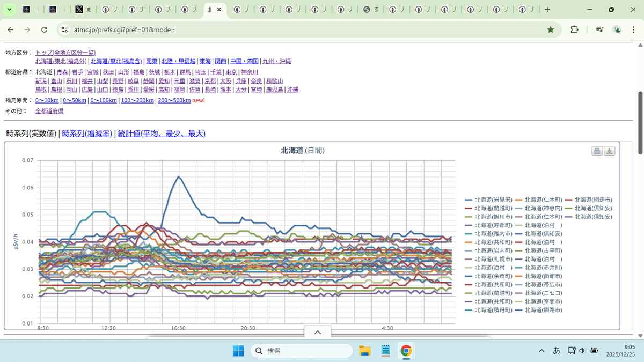
Task: Launch File Explorer from the taskbar
Action: (365, 351)
